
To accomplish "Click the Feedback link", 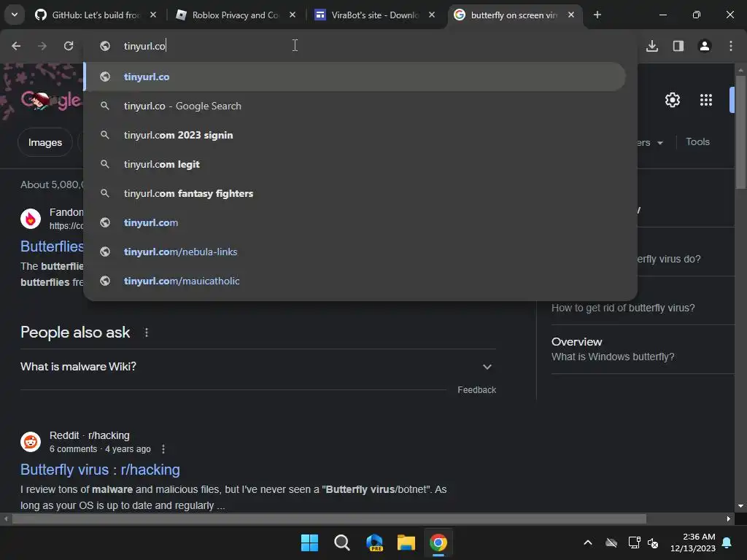I will point(477,389).
